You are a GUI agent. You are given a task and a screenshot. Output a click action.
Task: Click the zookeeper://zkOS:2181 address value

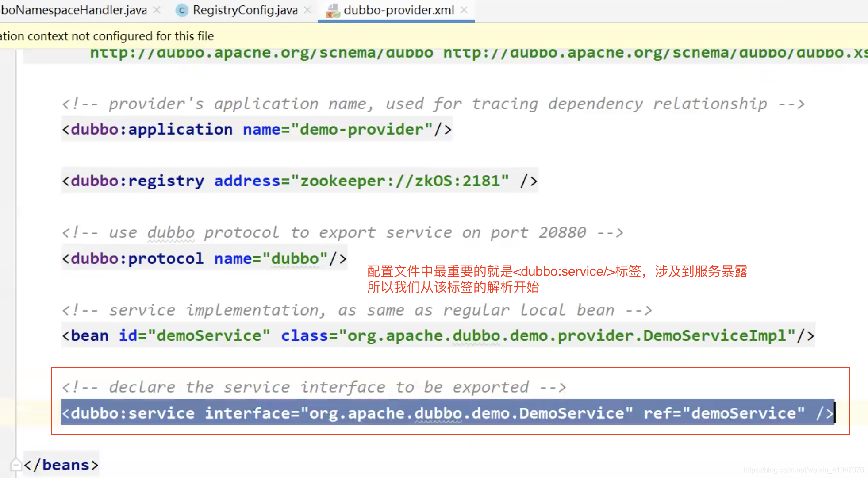click(x=400, y=181)
